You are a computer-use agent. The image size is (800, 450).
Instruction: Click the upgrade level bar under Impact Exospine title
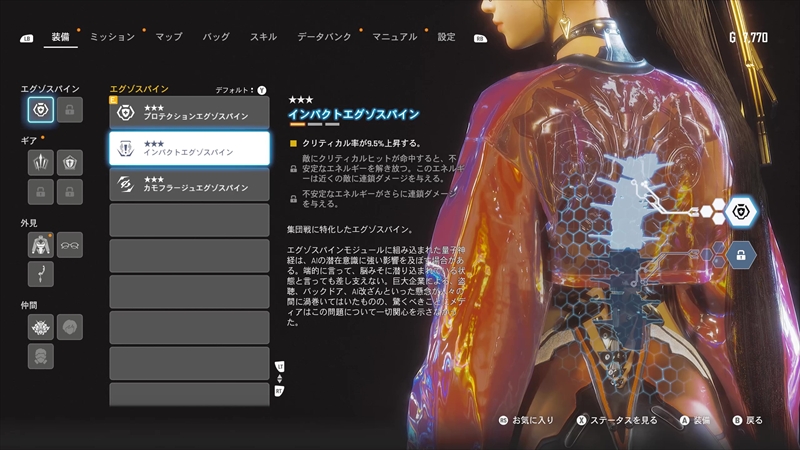[314, 124]
